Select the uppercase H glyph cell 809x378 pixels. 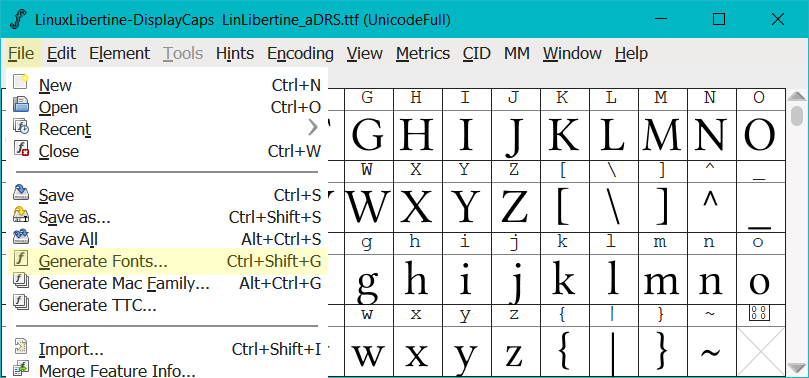pyautogui.click(x=417, y=135)
